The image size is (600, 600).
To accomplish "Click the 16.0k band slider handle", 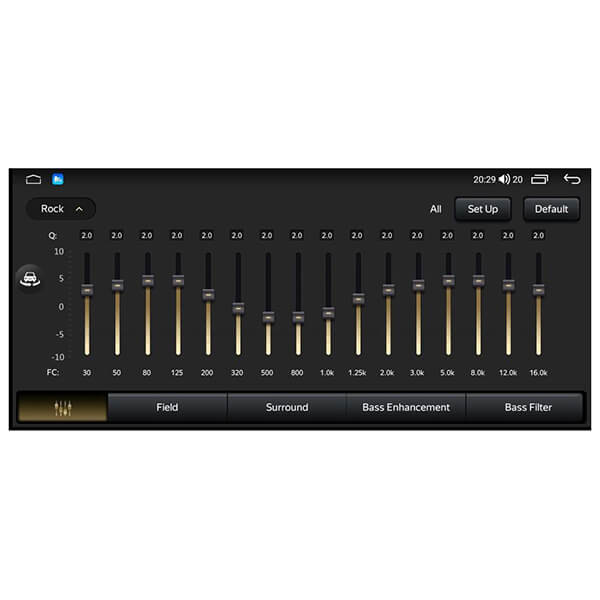I will coord(538,290).
